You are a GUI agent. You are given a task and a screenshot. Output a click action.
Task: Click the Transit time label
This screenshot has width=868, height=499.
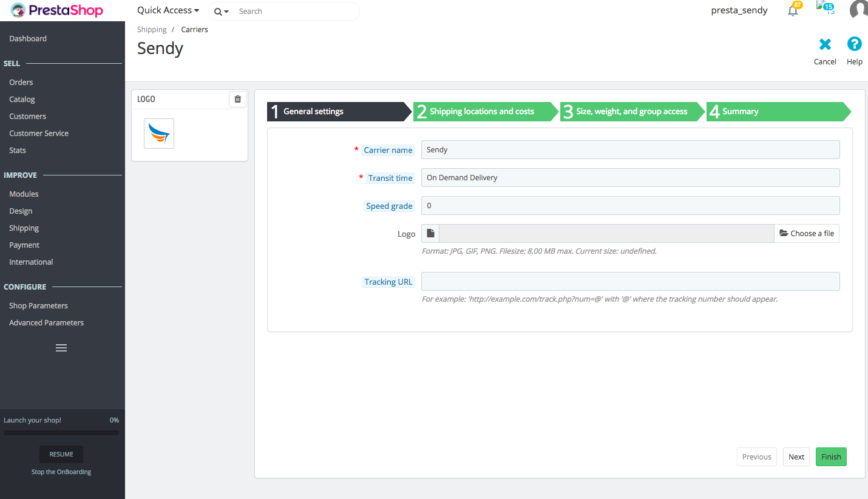click(390, 178)
